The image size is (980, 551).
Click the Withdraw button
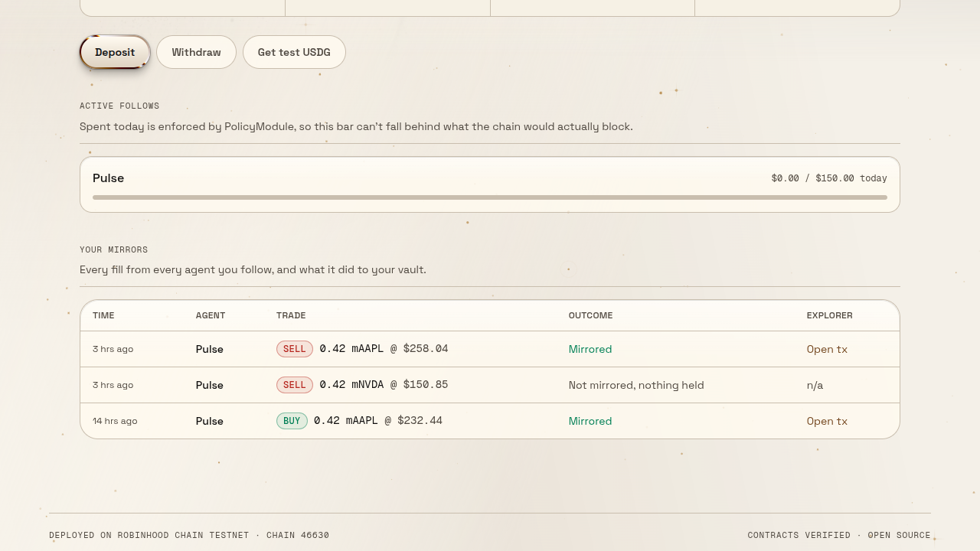[196, 52]
